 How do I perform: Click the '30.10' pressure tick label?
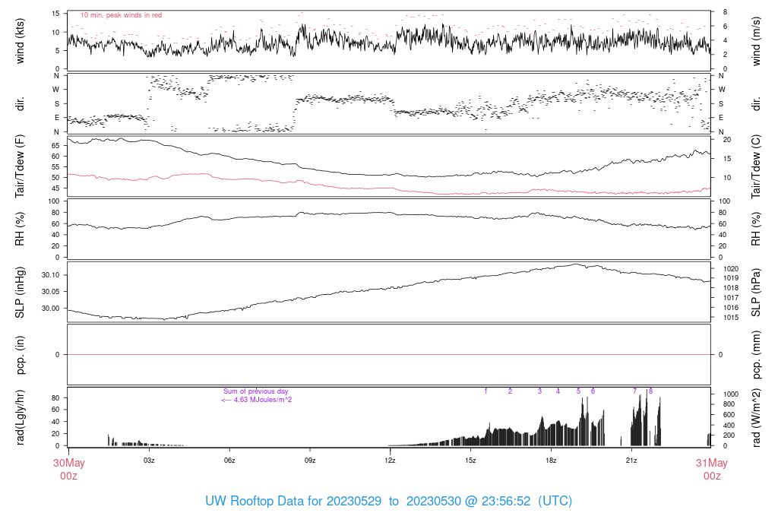pyautogui.click(x=51, y=275)
